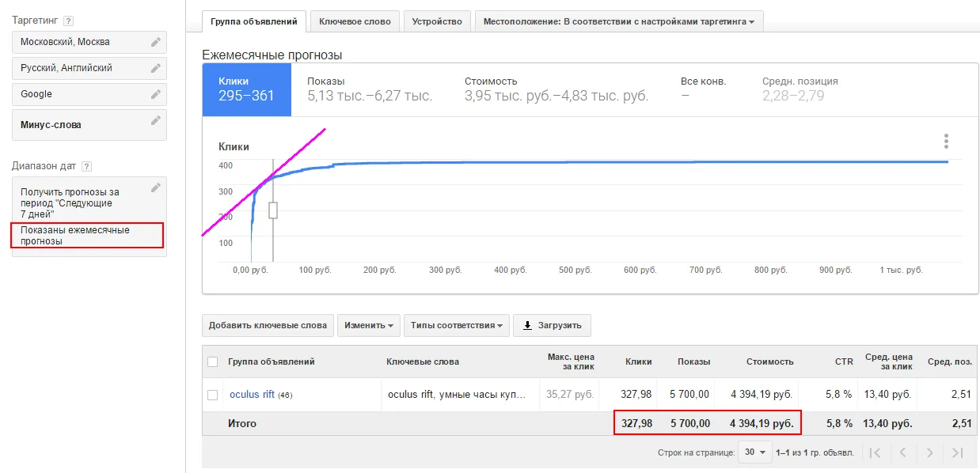Open the chart options three-dot menu
Image resolution: width=980 pixels, height=473 pixels.
click(946, 140)
